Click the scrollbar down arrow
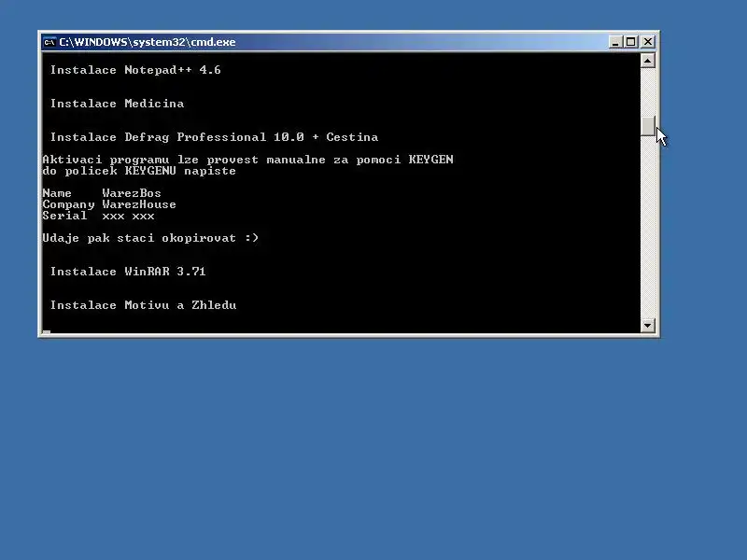This screenshot has width=747, height=560. tap(647, 325)
